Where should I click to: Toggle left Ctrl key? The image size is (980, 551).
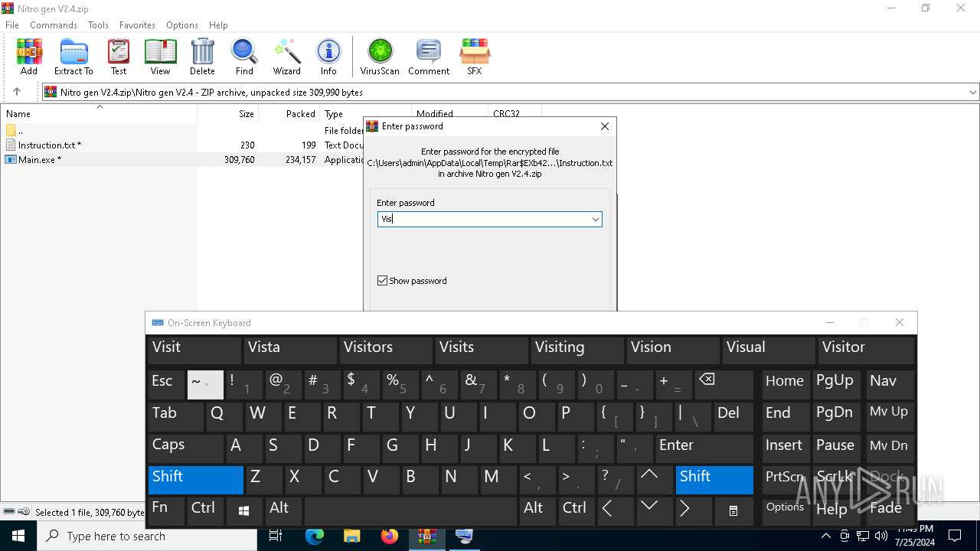[x=205, y=510]
